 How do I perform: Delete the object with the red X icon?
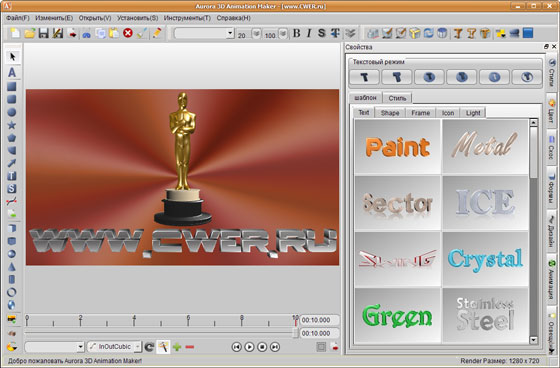(x=128, y=33)
